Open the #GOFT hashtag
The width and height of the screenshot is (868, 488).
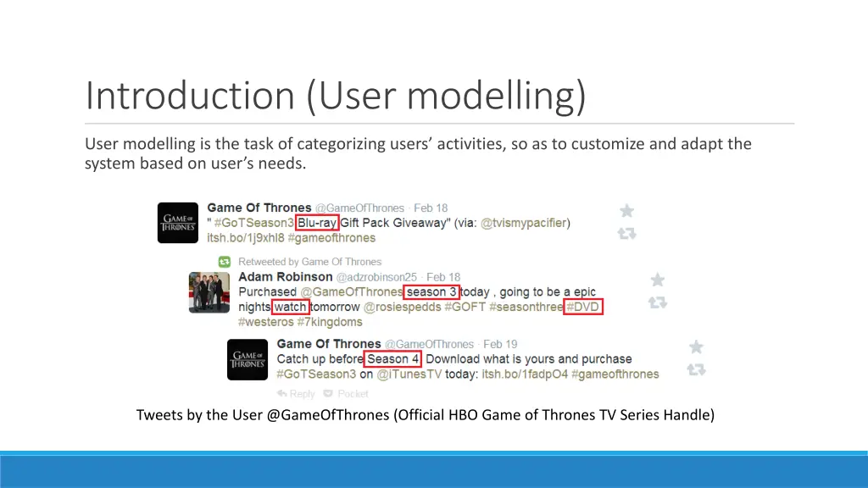(x=465, y=307)
